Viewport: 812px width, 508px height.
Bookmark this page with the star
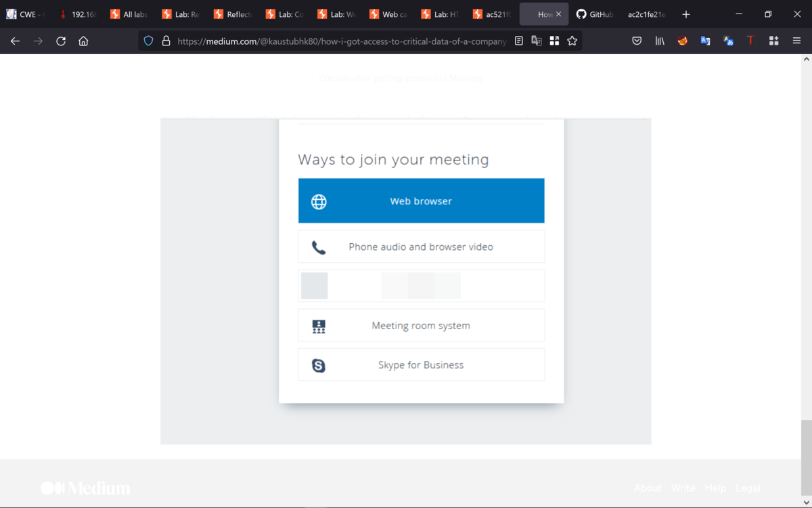click(572, 41)
